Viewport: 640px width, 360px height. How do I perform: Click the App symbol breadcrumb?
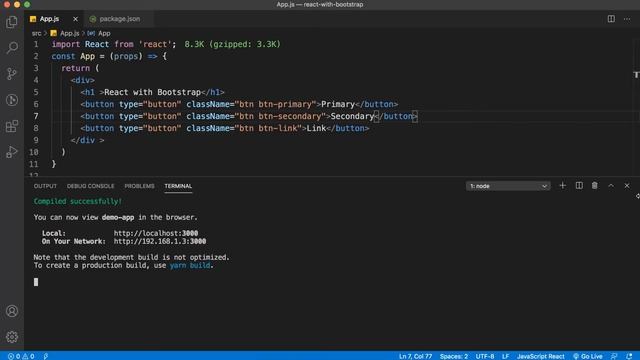100,33
